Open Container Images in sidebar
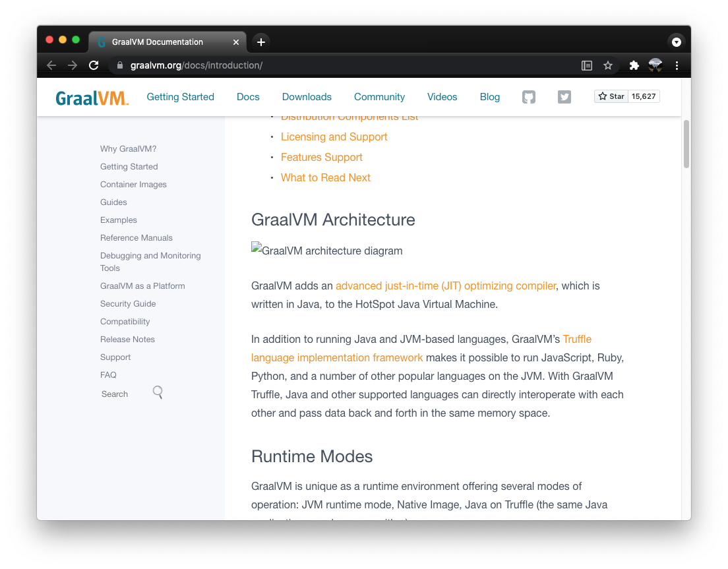 pyautogui.click(x=133, y=184)
